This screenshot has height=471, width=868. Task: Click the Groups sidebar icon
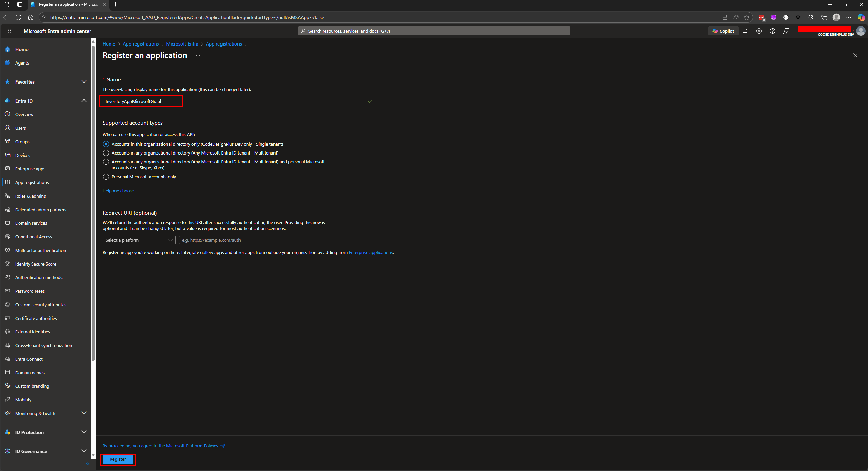pos(7,142)
